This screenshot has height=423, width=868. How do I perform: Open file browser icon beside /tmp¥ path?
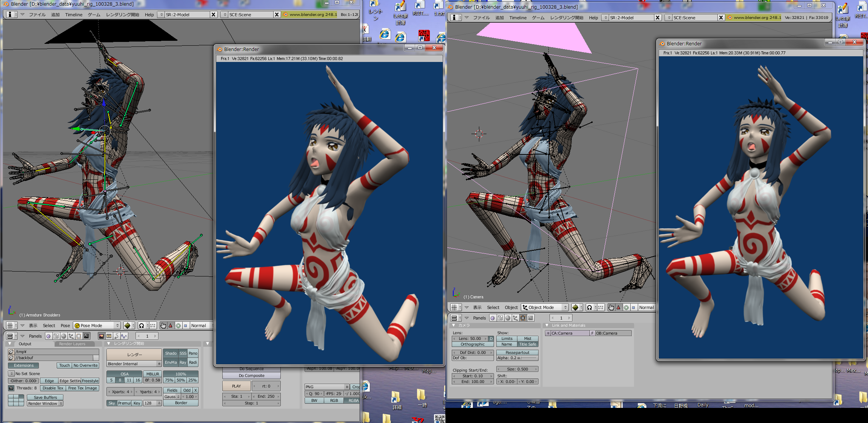coord(11,352)
